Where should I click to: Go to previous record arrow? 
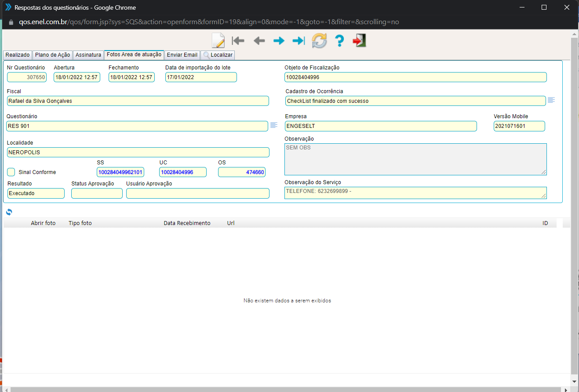(259, 41)
